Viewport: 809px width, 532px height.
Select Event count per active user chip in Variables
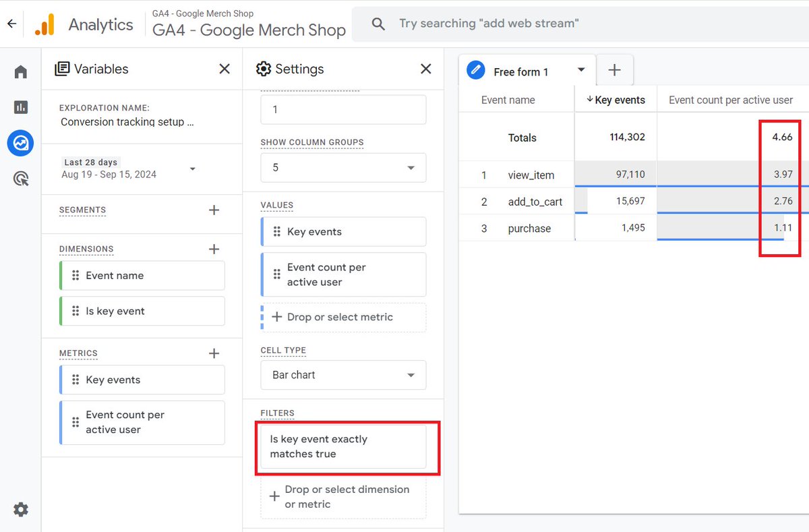coord(142,422)
